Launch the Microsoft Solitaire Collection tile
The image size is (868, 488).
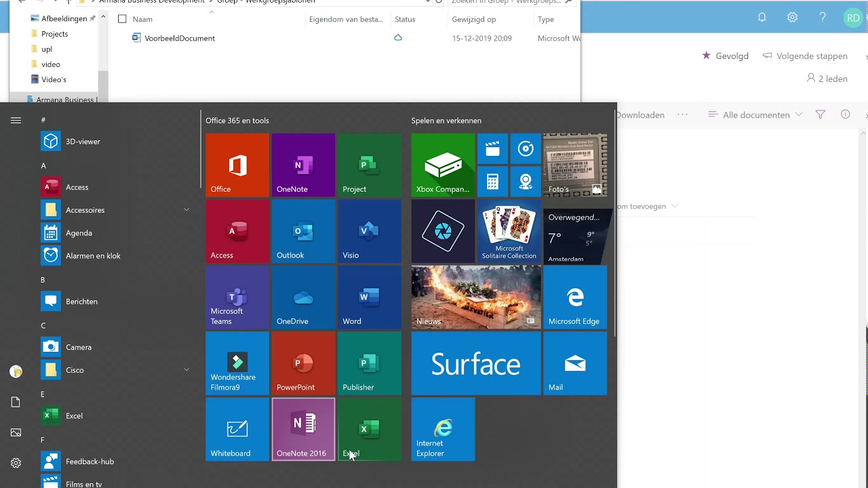[509, 231]
